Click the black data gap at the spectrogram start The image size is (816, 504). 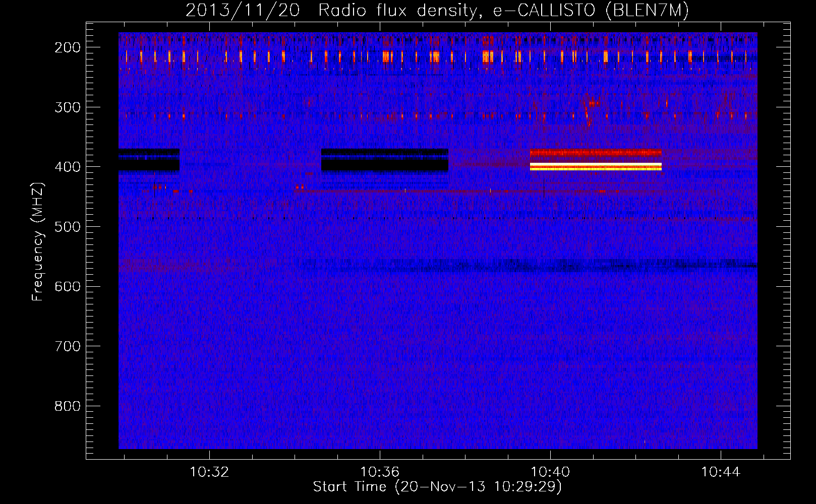click(149, 160)
